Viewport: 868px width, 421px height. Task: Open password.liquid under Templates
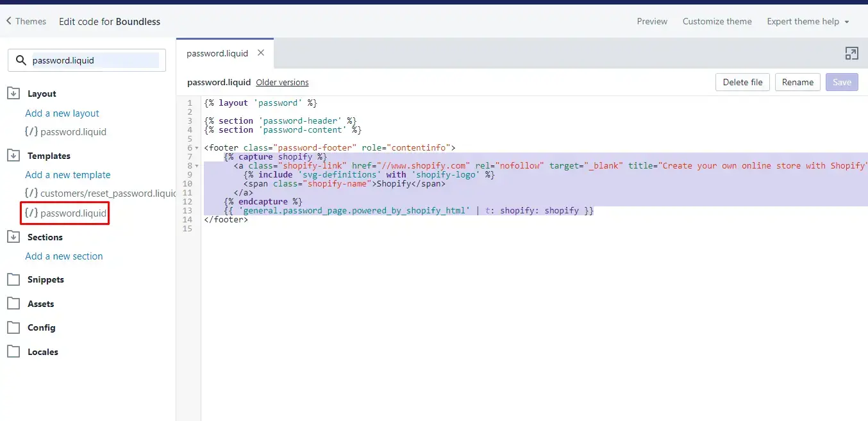coord(65,213)
